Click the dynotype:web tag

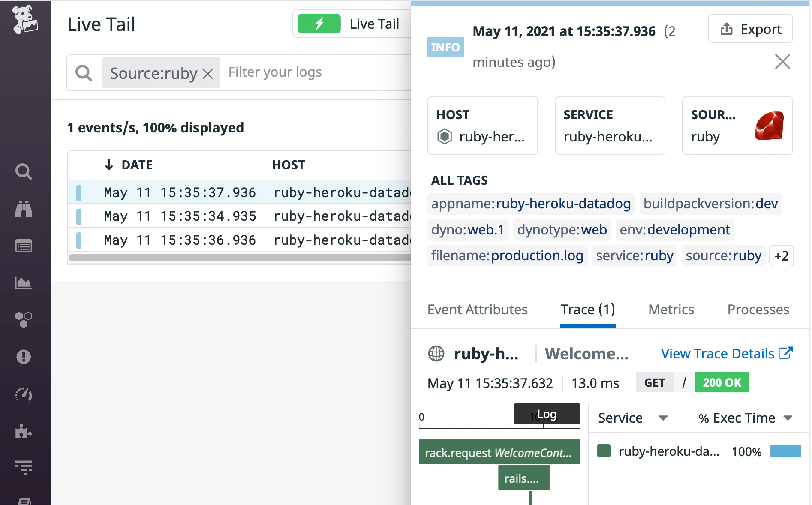pos(562,230)
